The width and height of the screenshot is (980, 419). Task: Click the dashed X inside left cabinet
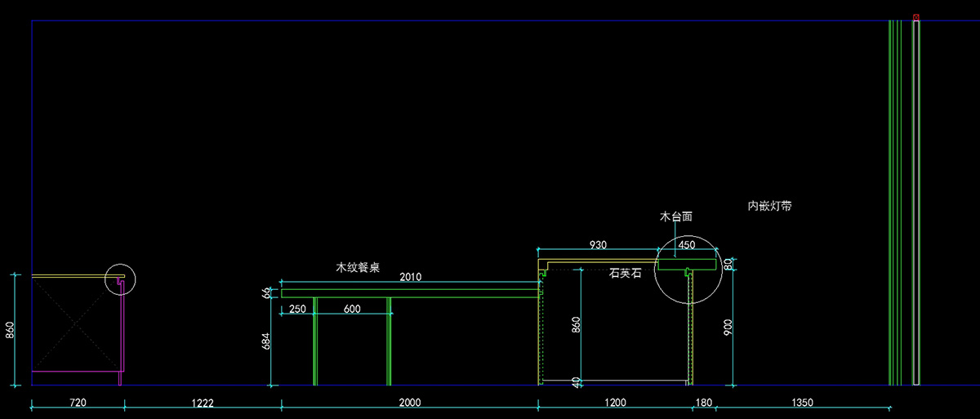(76, 324)
